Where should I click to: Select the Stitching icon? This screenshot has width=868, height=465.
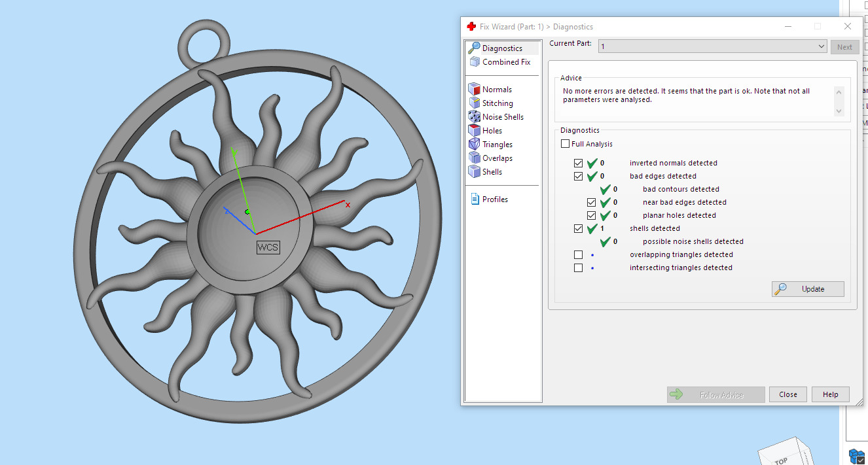[x=474, y=103]
